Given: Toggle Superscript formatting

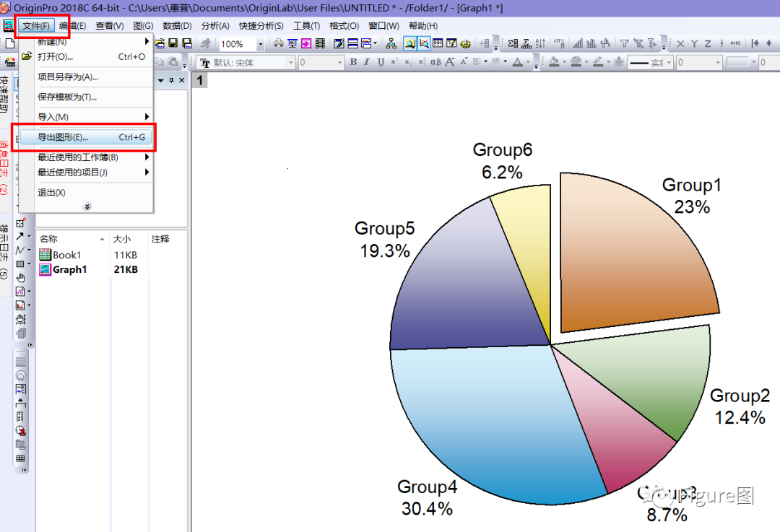Looking at the screenshot, I should pyautogui.click(x=394, y=62).
